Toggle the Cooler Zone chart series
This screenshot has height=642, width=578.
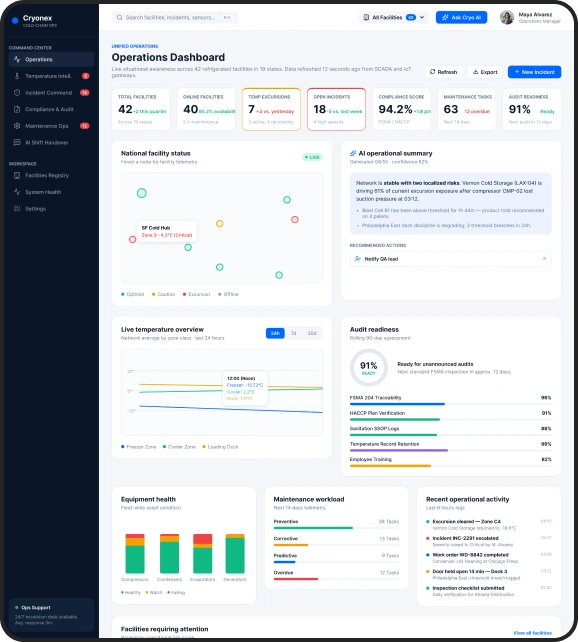click(x=179, y=447)
